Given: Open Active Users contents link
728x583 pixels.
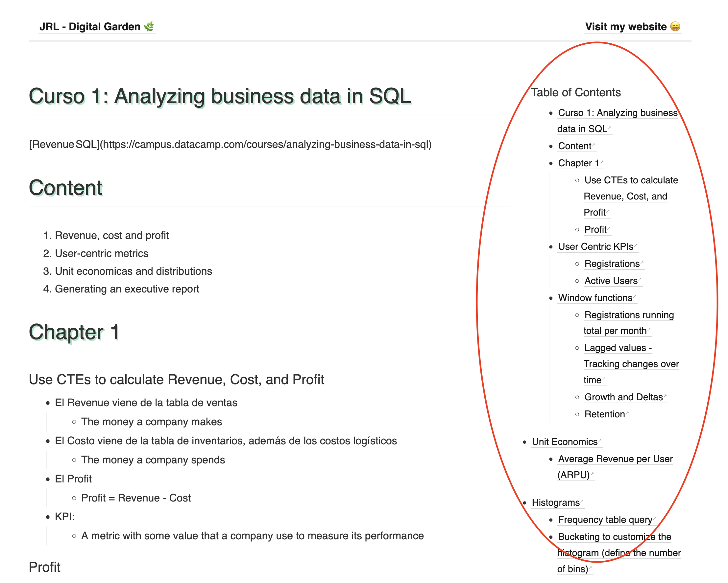Looking at the screenshot, I should (x=611, y=281).
